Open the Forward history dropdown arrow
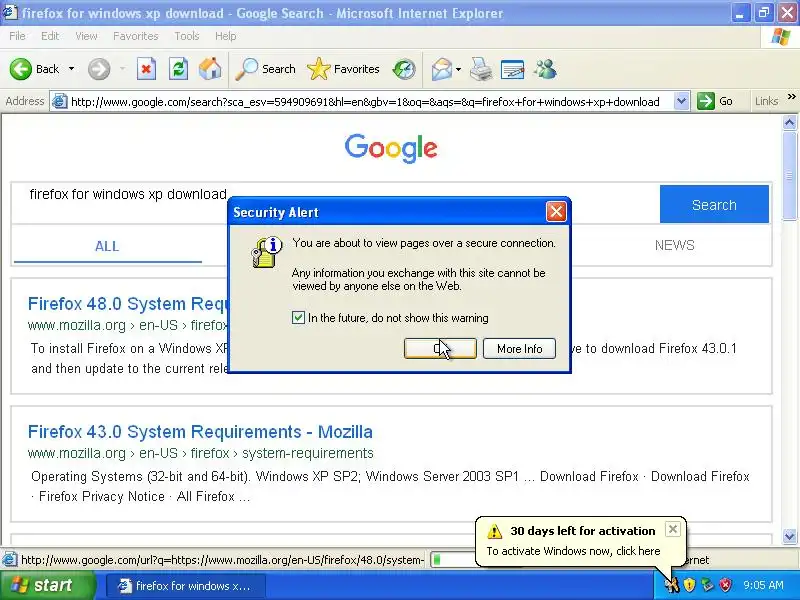 [122, 69]
